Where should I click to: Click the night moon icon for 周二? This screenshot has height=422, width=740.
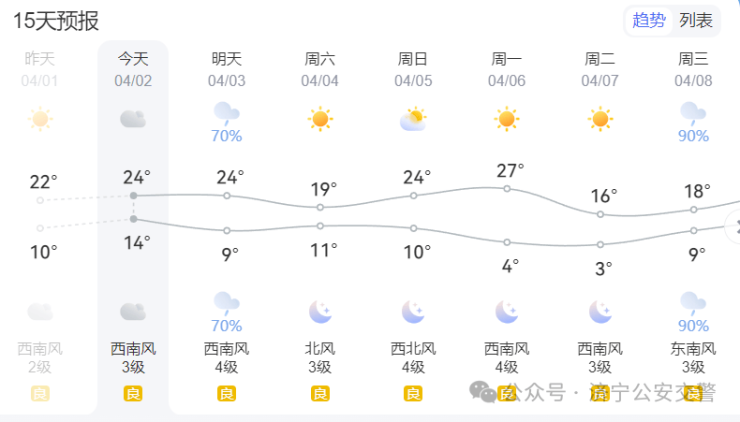click(x=600, y=312)
